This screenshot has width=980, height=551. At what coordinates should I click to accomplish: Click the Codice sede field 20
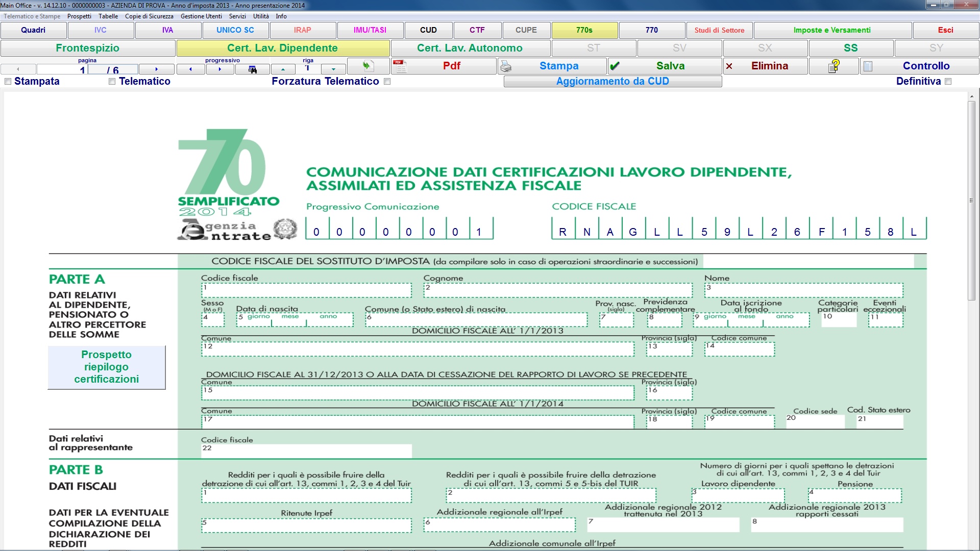coord(815,421)
